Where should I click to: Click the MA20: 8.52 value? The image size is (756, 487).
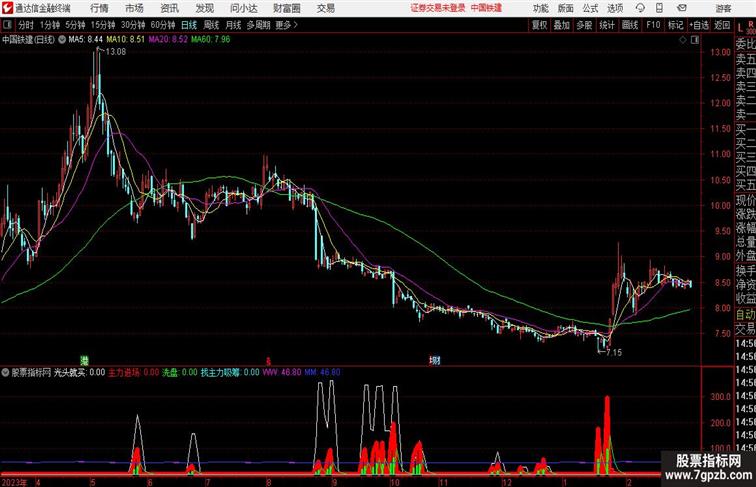click(x=168, y=40)
